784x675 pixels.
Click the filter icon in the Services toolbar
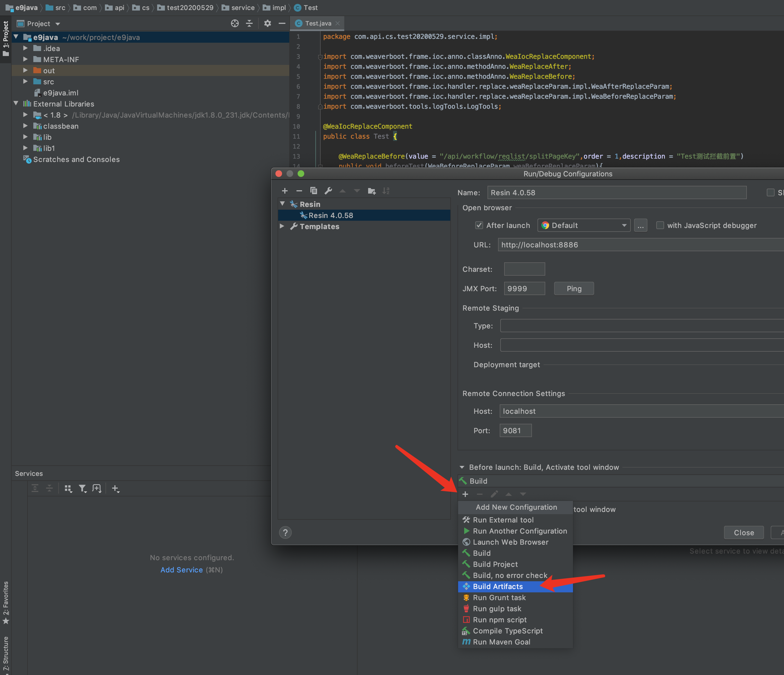pos(82,489)
